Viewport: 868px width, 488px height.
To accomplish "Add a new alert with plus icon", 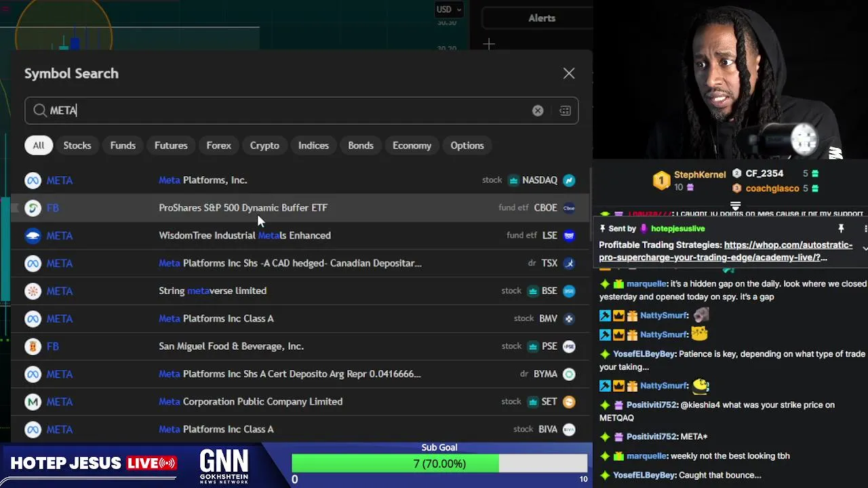I will coord(489,45).
